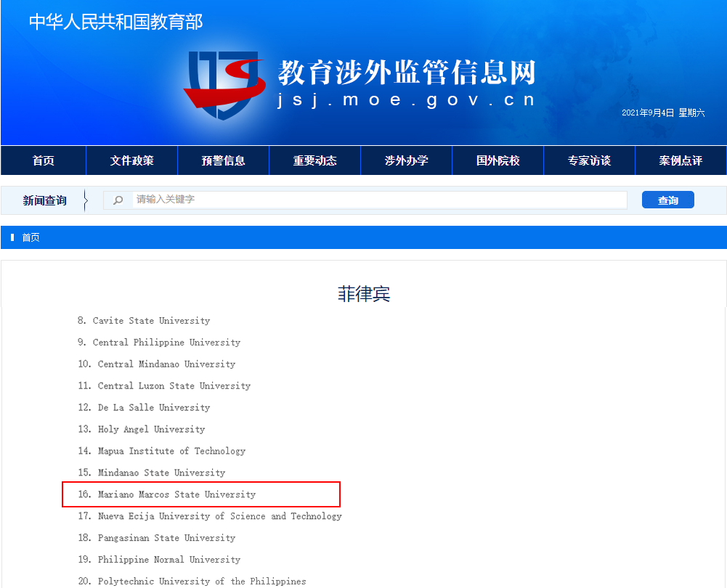Click the 菲律宾 page heading
This screenshot has height=588, width=727.
pyautogui.click(x=364, y=294)
